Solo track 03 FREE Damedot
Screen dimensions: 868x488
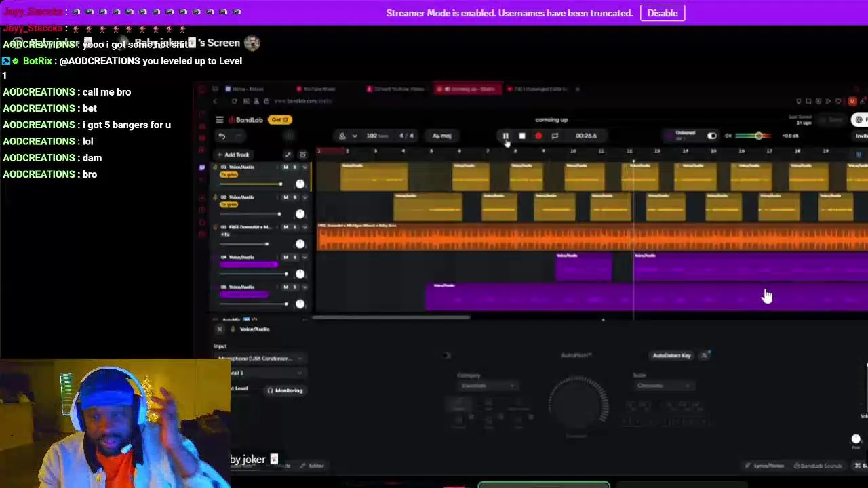pyautogui.click(x=295, y=227)
